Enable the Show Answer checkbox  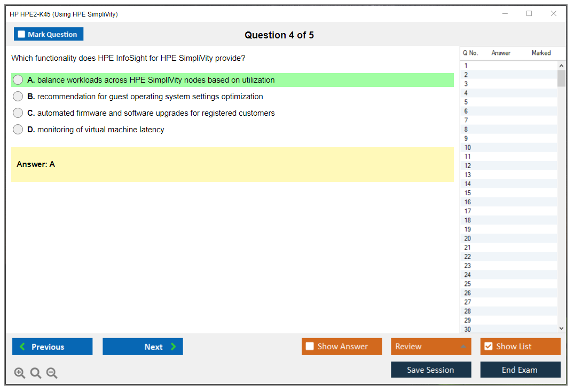point(310,347)
